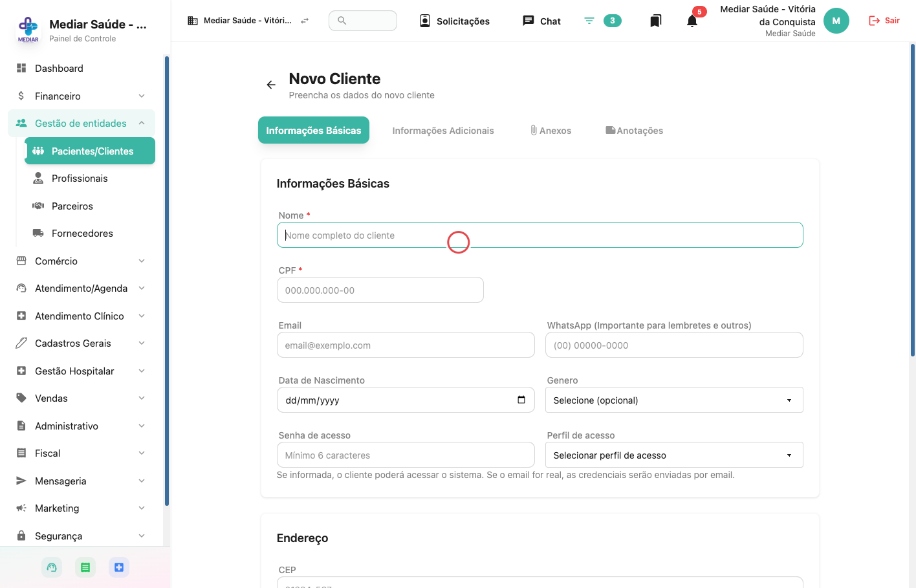Image resolution: width=916 pixels, height=588 pixels.
Task: Expand the Atendimento/Agenda menu
Action: click(x=82, y=289)
